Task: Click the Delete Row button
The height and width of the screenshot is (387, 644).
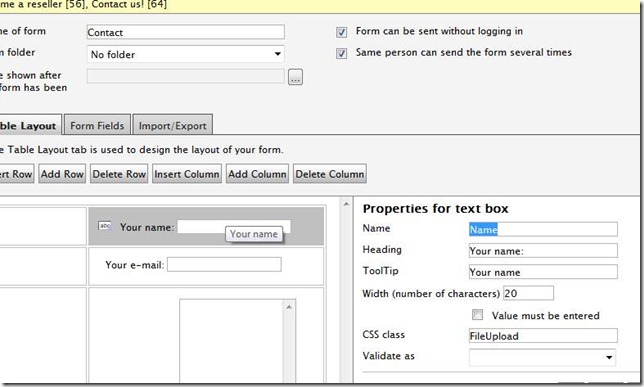Action: pos(119,174)
